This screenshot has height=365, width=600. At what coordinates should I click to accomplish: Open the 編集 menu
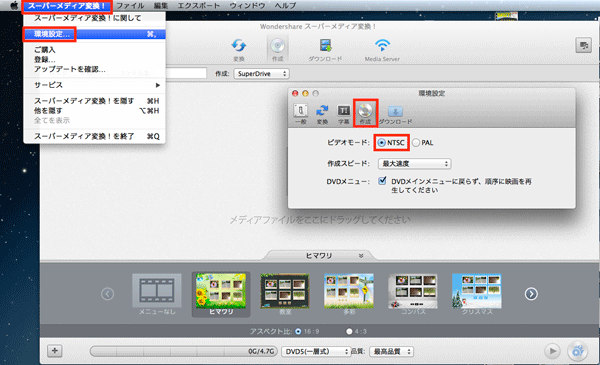(x=161, y=6)
